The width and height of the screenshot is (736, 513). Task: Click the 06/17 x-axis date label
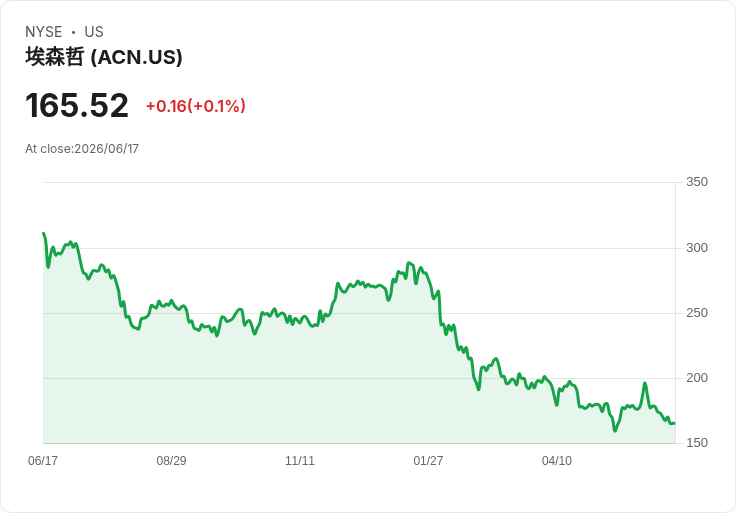coord(43,460)
